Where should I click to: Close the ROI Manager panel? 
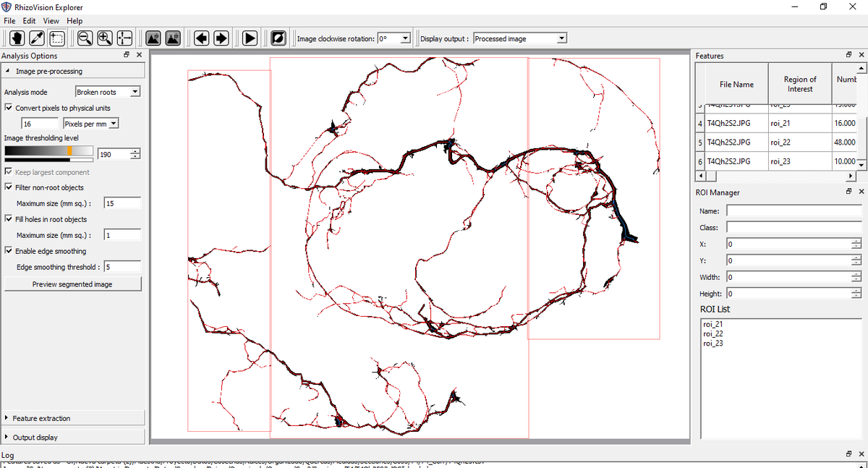tap(861, 192)
